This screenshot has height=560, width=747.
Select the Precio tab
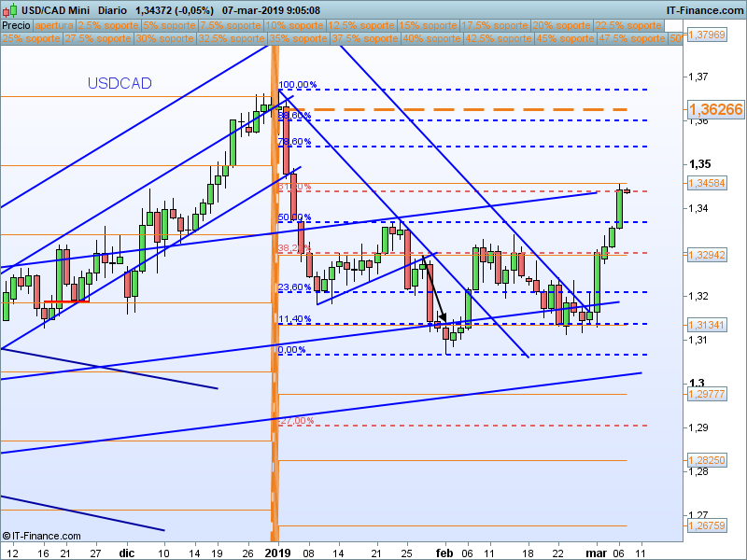(17, 25)
